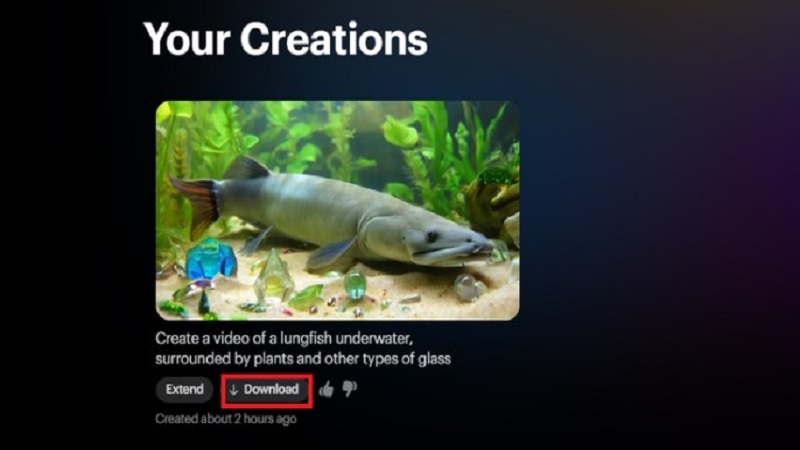Image resolution: width=800 pixels, height=450 pixels.
Task: Click the down-arrow icon inside Download
Action: click(234, 390)
